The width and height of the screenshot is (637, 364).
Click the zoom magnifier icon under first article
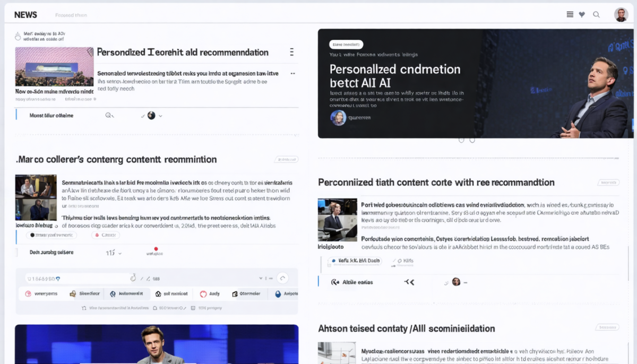(109, 115)
